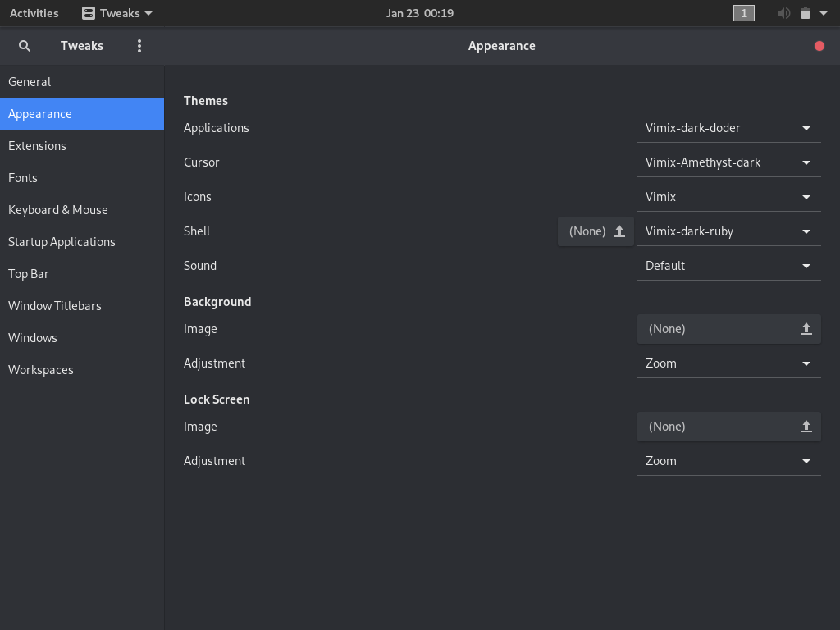
Task: Expand the Cursor theme dropdown
Action: point(728,162)
